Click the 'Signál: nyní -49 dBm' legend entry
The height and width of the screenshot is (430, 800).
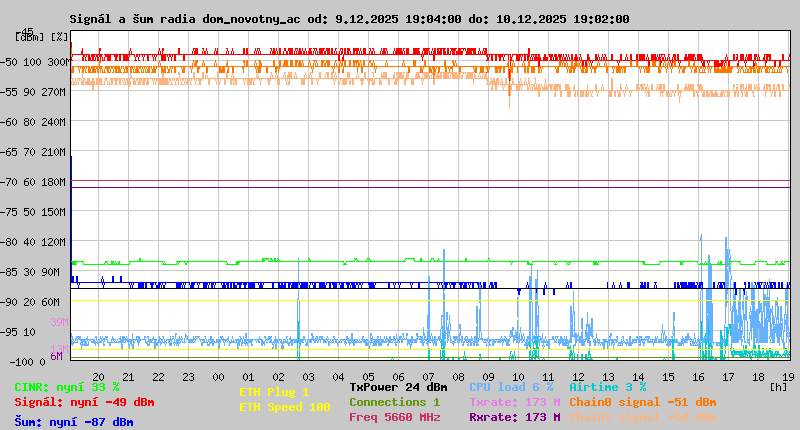(84, 402)
